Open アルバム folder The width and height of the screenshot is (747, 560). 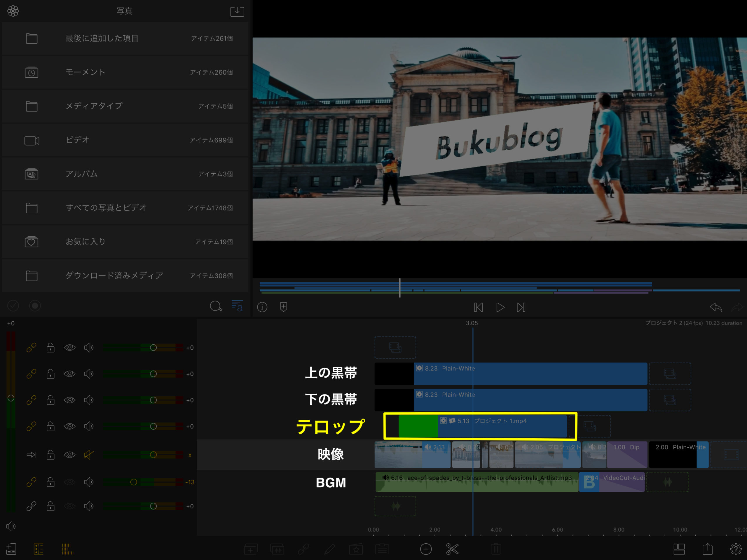coord(125,174)
